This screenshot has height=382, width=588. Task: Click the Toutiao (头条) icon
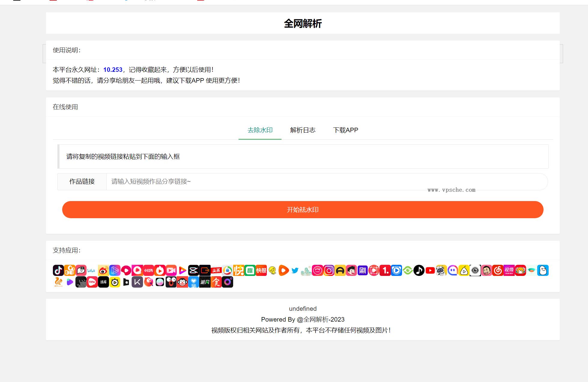coord(216,270)
